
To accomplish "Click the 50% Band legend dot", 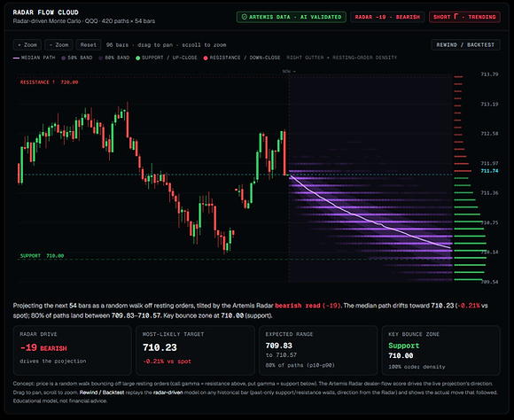I will point(64,58).
